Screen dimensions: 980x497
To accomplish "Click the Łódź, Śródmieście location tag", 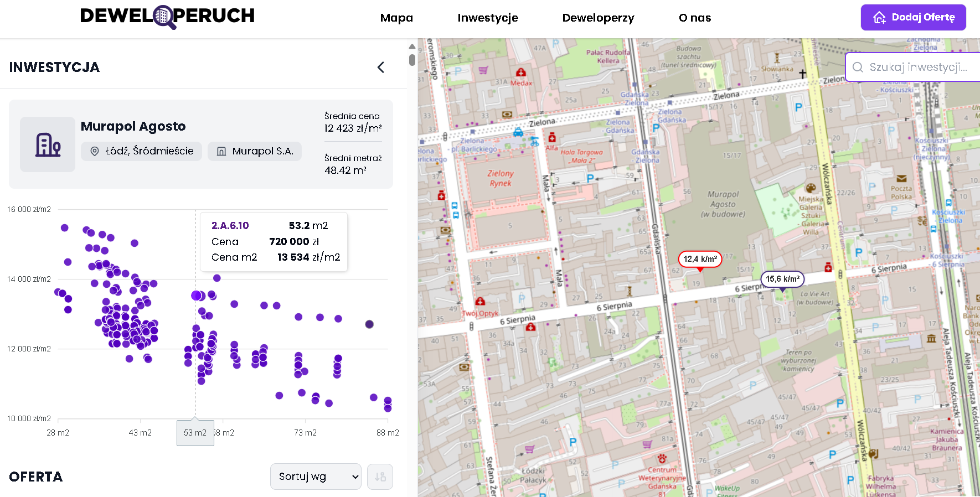I will [142, 151].
